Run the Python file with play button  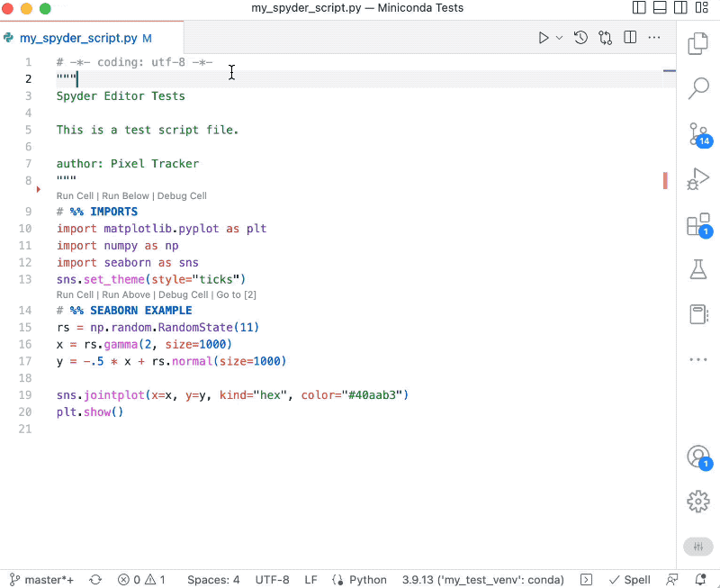click(544, 38)
